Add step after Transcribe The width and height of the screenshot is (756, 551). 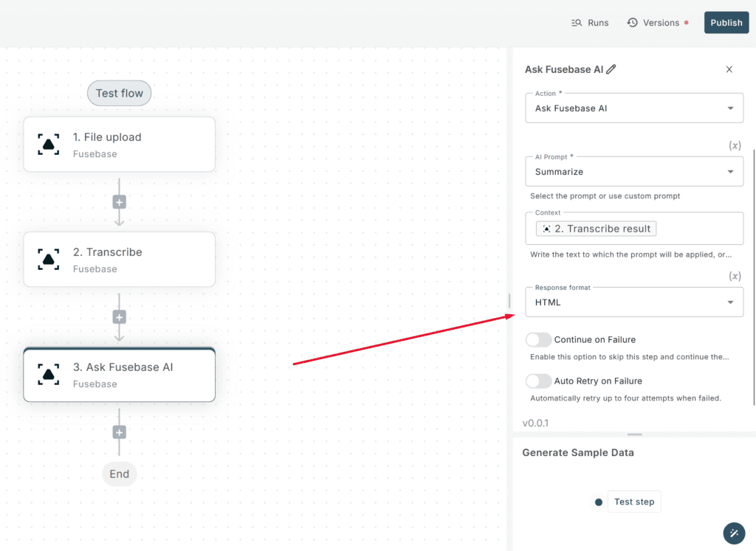pos(119,317)
